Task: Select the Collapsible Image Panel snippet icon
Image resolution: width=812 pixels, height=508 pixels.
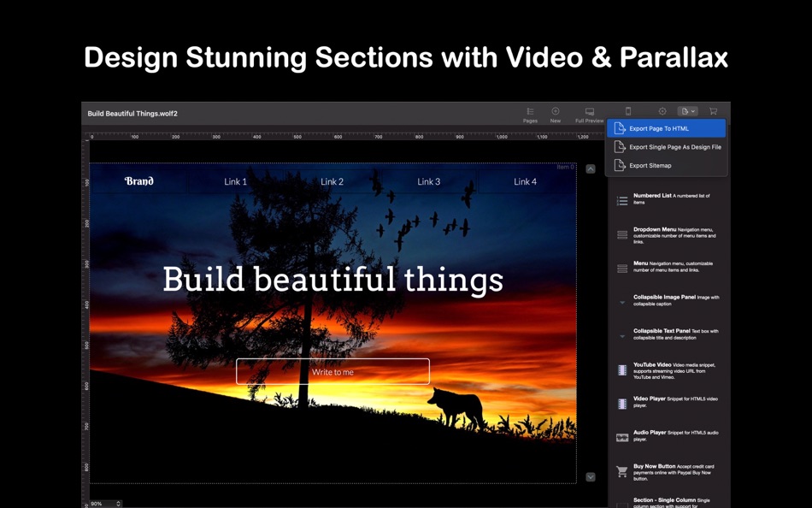Action: click(x=622, y=302)
